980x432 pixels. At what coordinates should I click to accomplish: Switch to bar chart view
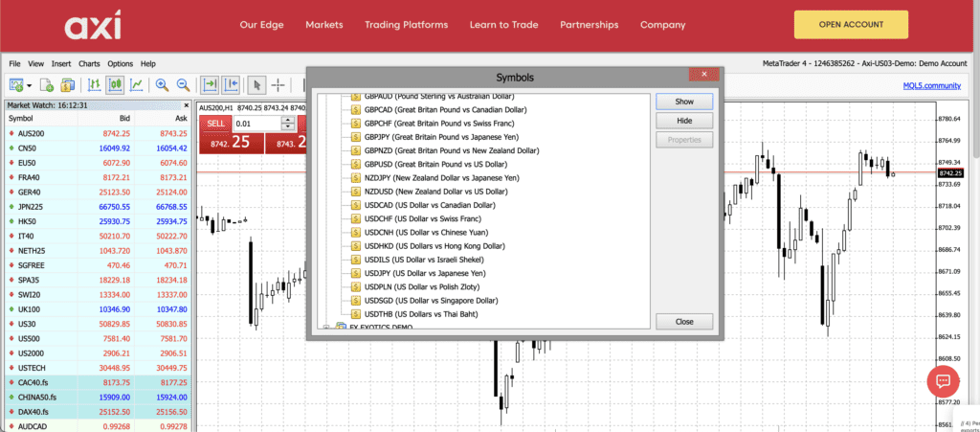(95, 84)
